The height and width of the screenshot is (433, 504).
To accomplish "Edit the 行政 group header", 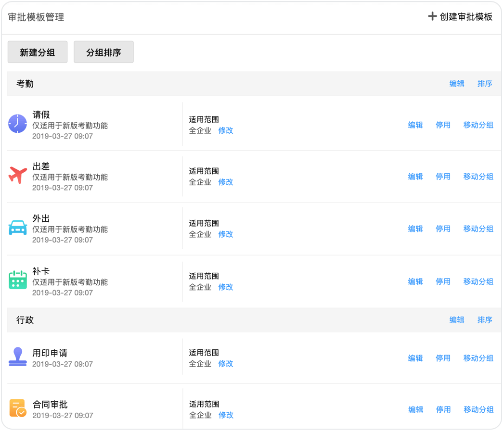I will coord(457,320).
